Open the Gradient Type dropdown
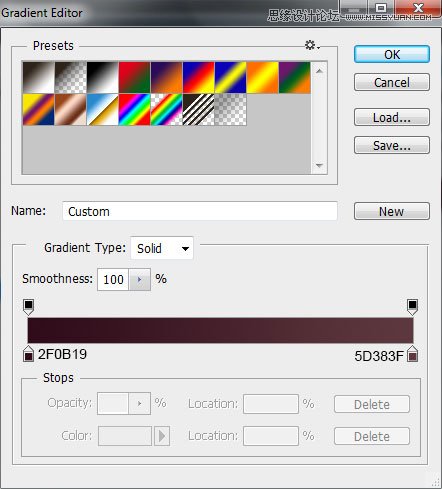 [162, 248]
